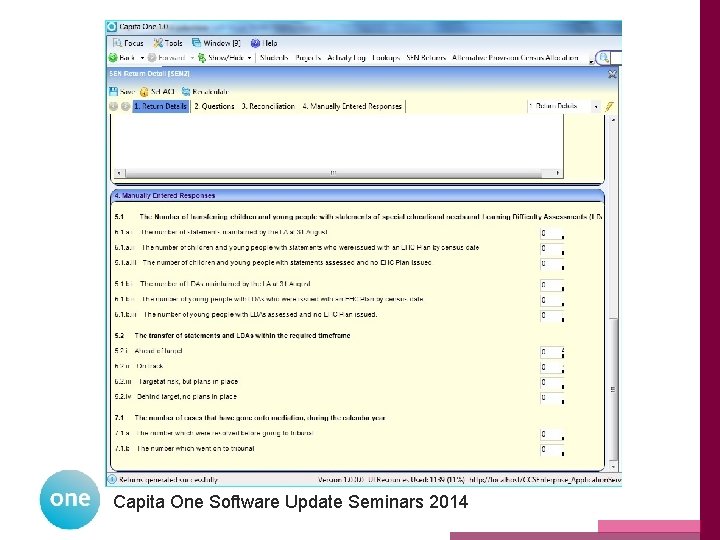Click the 7.1.a resolved before tribunal field

tap(551, 434)
